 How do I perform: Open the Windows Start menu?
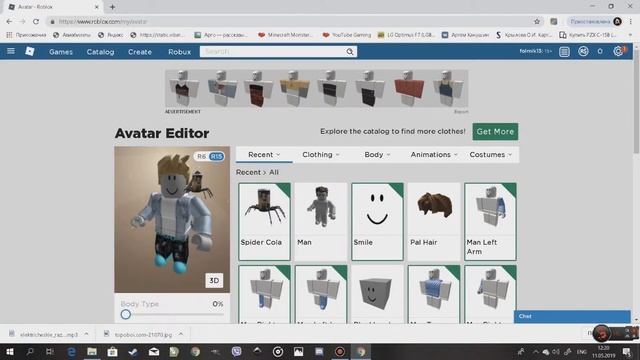(10, 351)
